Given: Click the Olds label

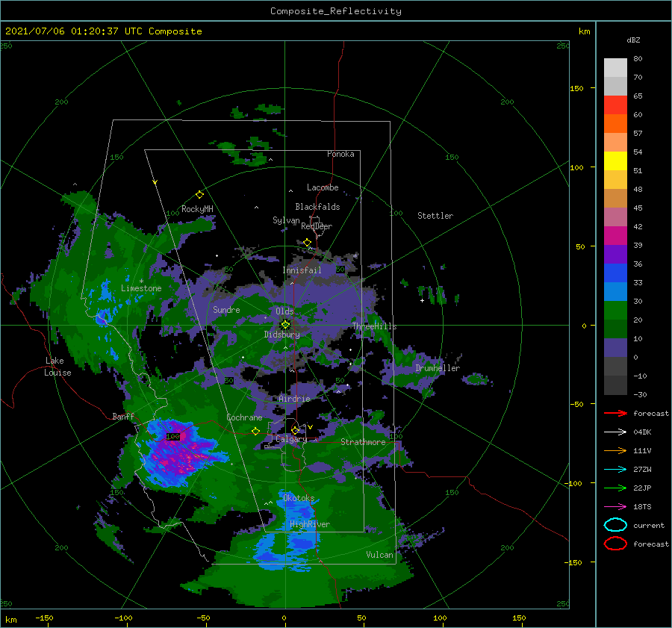Looking at the screenshot, I should pos(284,311).
